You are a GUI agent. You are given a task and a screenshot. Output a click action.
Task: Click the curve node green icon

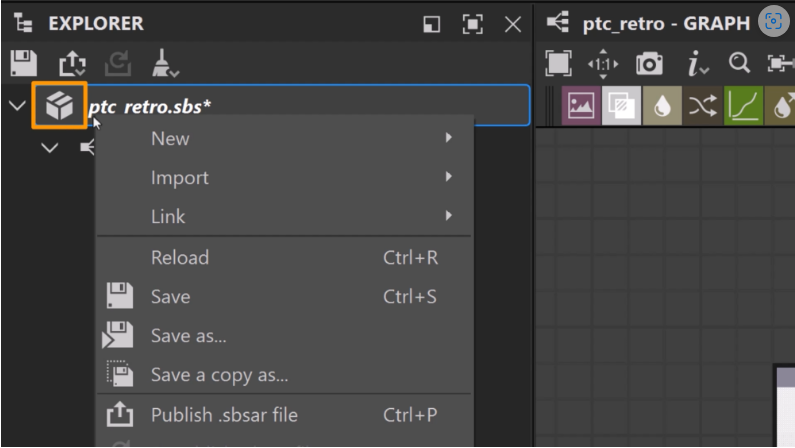coord(743,105)
